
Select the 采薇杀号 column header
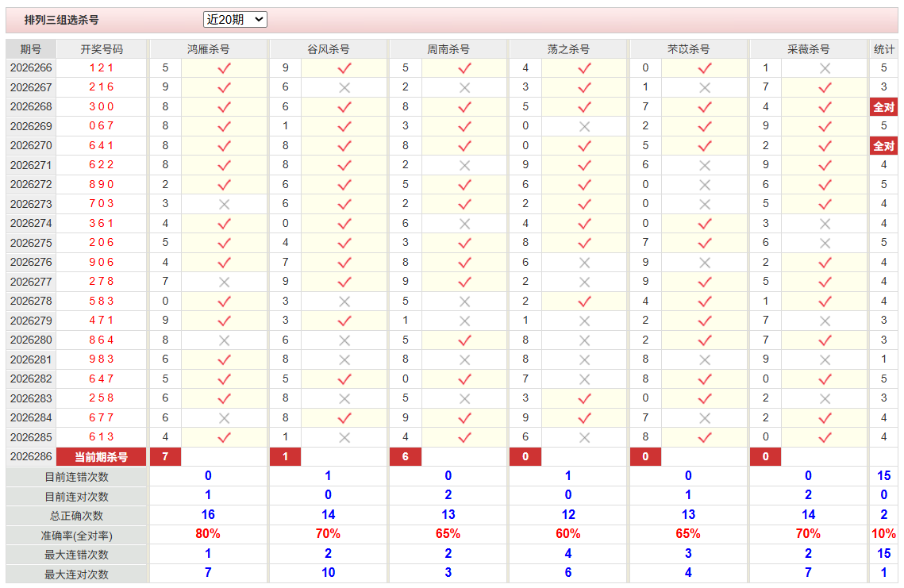[x=808, y=49]
